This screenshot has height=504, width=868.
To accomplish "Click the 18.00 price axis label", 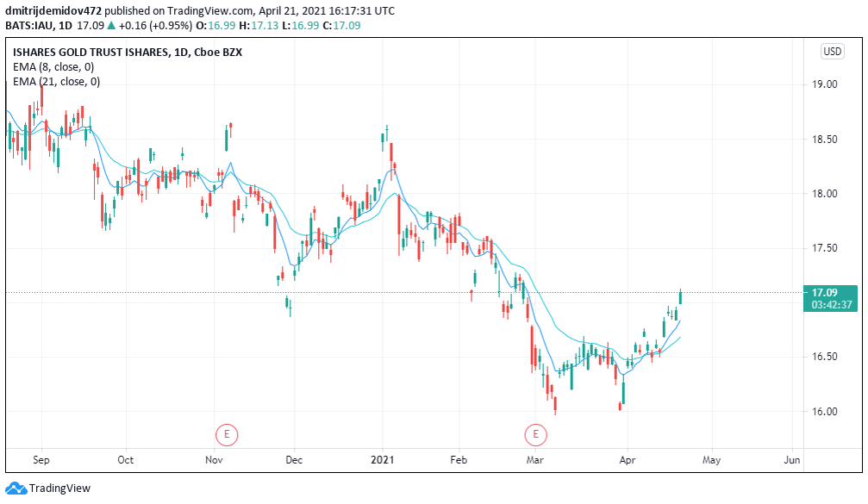I will point(825,194).
